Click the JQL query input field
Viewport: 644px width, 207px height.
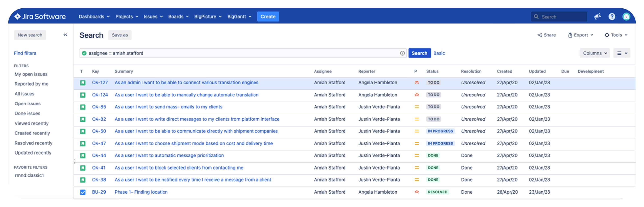click(x=243, y=53)
